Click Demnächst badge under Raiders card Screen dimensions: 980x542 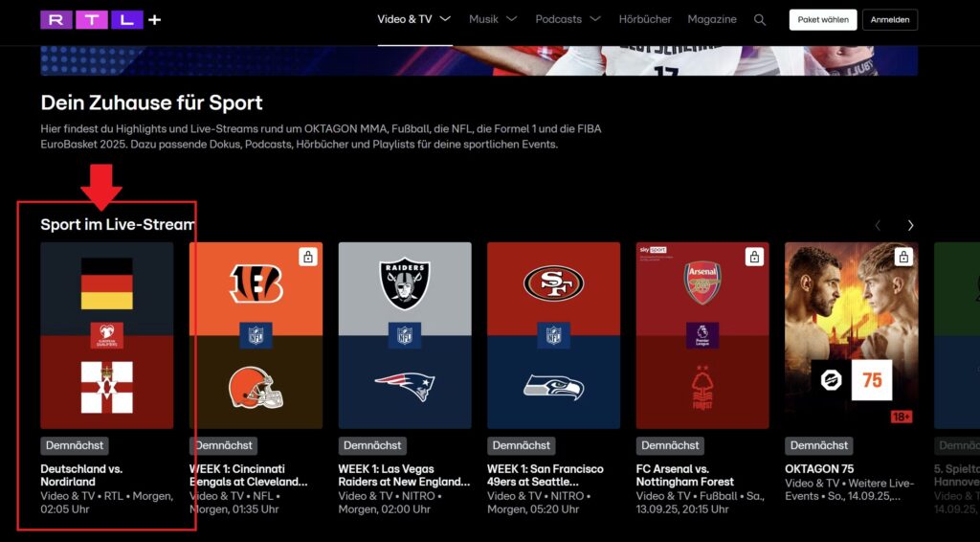coord(372,445)
